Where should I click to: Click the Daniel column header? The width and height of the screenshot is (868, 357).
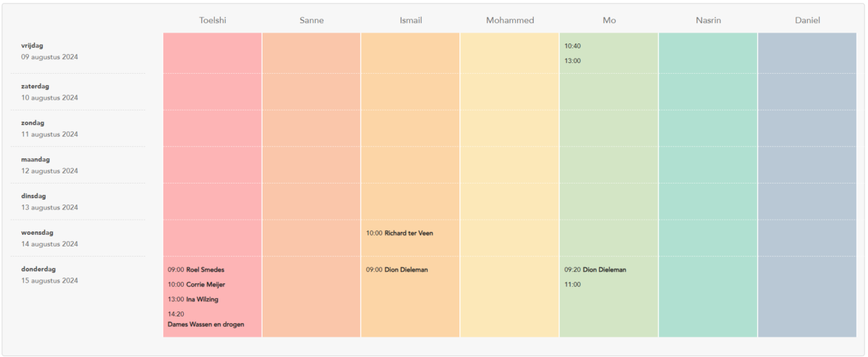807,20
